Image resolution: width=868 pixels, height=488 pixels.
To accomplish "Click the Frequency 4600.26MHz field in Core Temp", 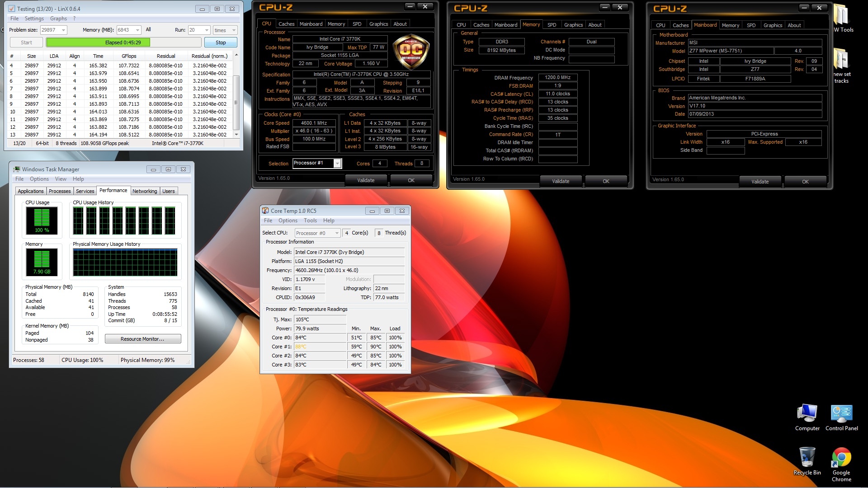I will 349,270.
